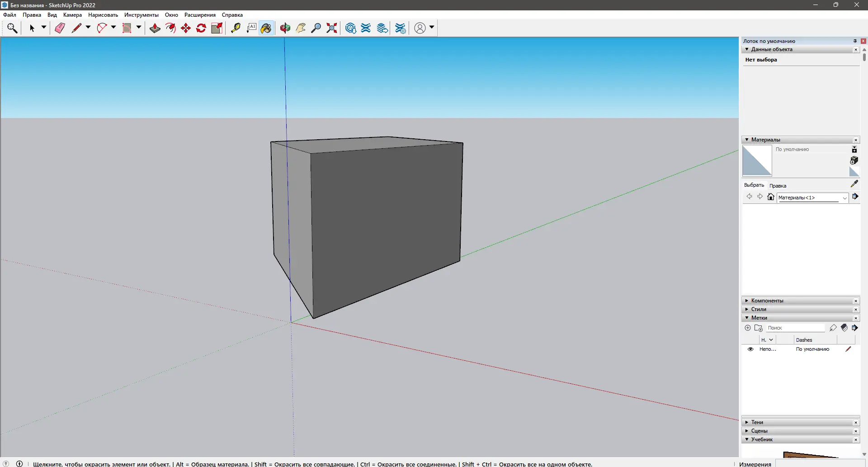Pick the Eraser tool
Screen dimensions: 868x467
click(x=60, y=28)
